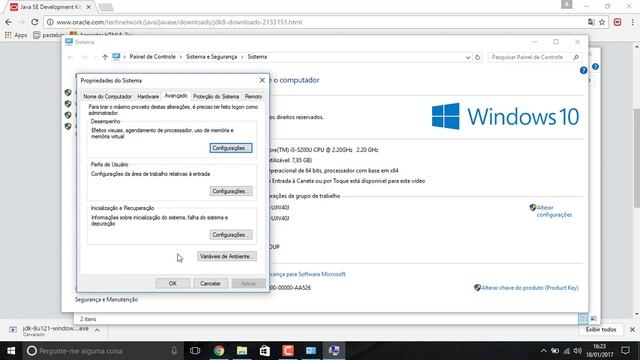Open Proteção do Sistema tab
Image resolution: width=640 pixels, height=360 pixels.
(x=216, y=97)
